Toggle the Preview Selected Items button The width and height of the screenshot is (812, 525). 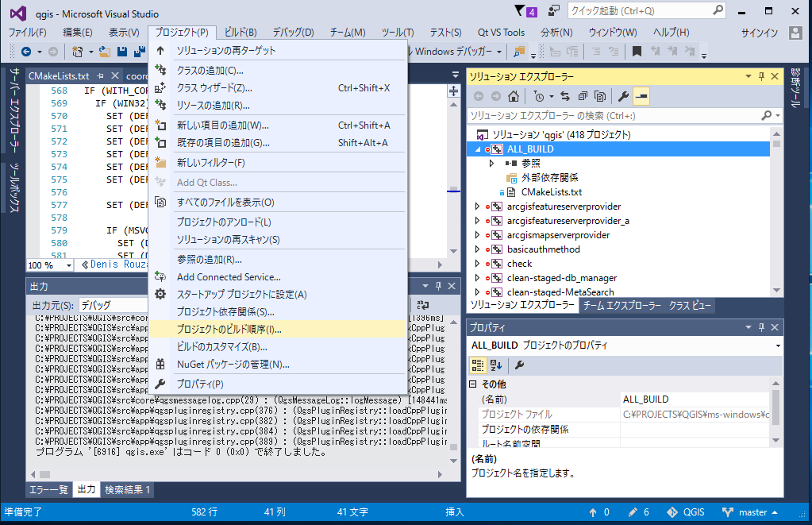(x=641, y=97)
